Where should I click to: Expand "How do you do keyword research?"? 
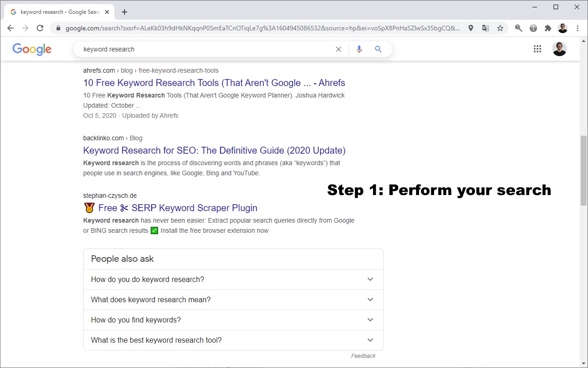pos(233,279)
